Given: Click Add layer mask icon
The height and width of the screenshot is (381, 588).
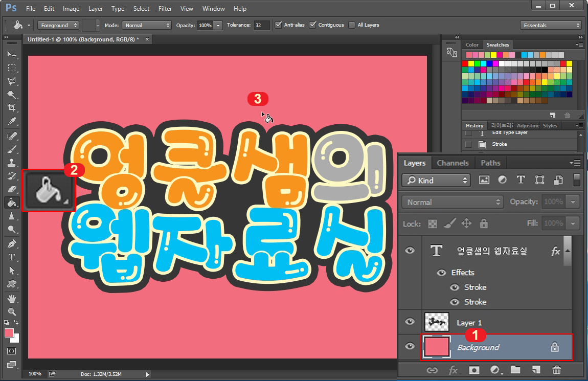Looking at the screenshot, I should [474, 370].
